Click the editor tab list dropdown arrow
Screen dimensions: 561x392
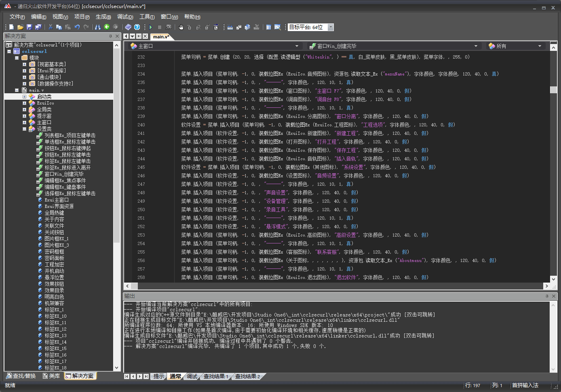(x=133, y=36)
